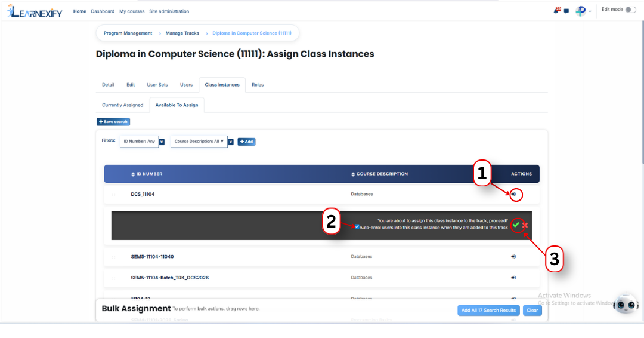Image resolution: width=644 pixels, height=338 pixels.
Task: Go to Program Management breadcrumb
Action: click(128, 33)
